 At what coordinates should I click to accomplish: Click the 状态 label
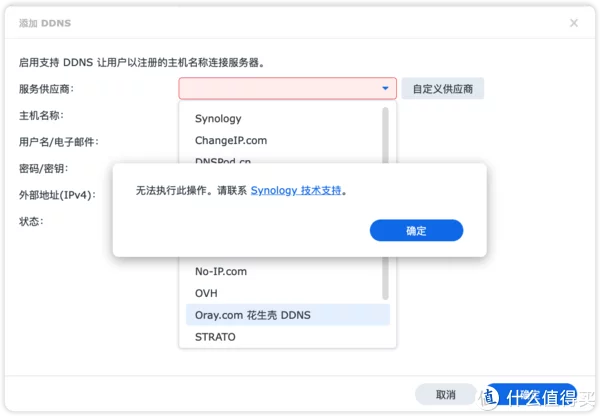tap(31, 221)
